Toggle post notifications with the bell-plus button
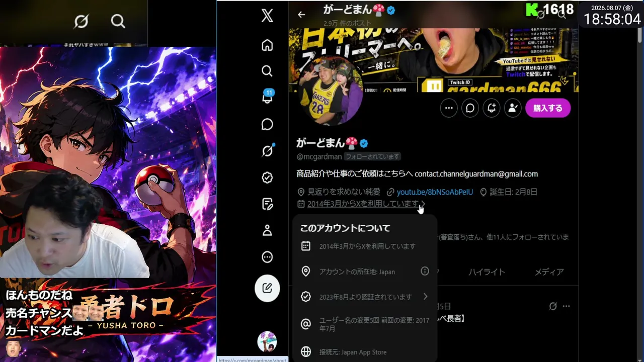The width and height of the screenshot is (644, 362). [x=492, y=108]
